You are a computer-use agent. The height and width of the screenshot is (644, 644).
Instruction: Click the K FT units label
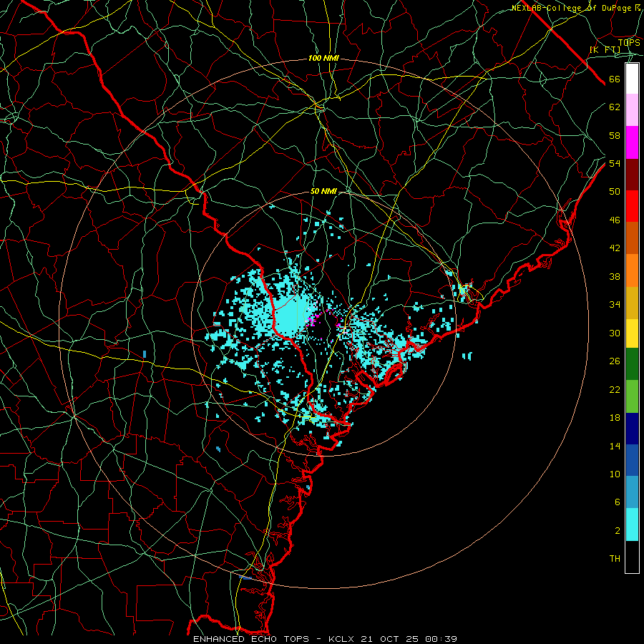click(x=605, y=49)
